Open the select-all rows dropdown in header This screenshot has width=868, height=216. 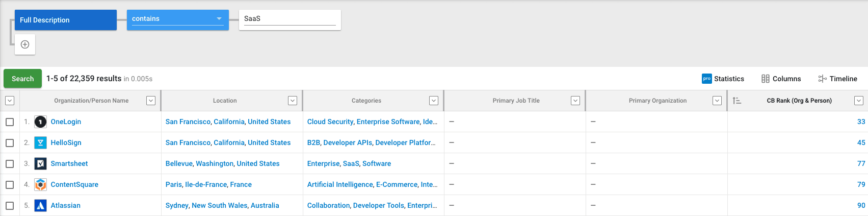pos(10,101)
